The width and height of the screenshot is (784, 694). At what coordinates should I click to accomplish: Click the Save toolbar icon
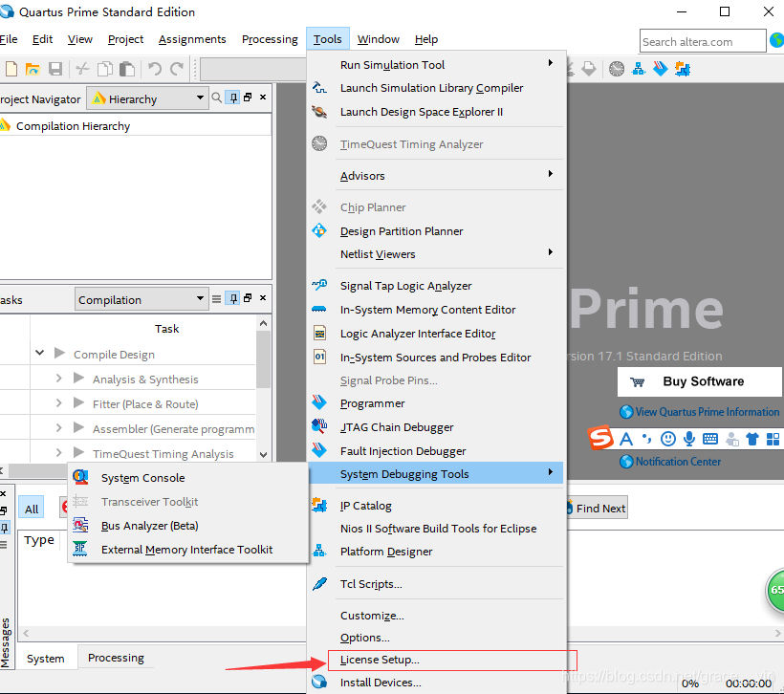pyautogui.click(x=55, y=69)
